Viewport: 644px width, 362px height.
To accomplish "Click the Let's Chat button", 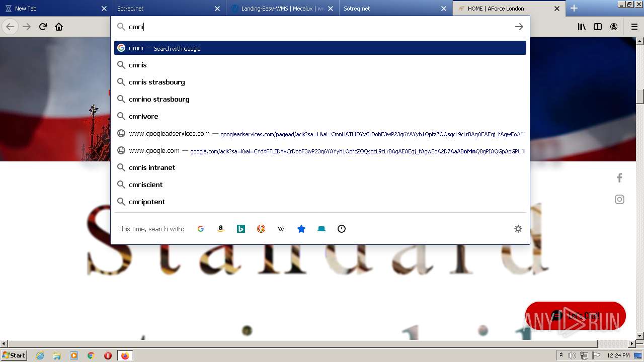I will coord(575,316).
